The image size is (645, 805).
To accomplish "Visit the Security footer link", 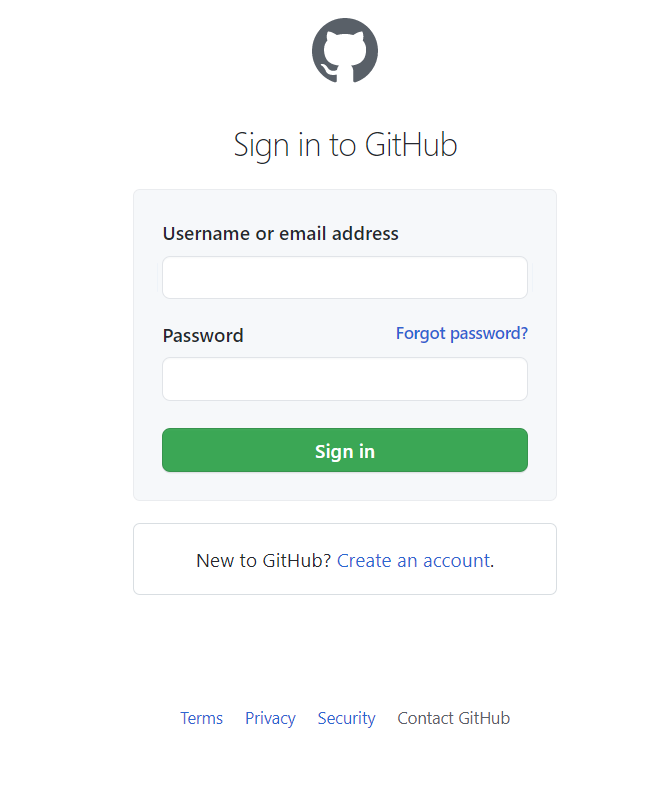I will pyautogui.click(x=346, y=718).
